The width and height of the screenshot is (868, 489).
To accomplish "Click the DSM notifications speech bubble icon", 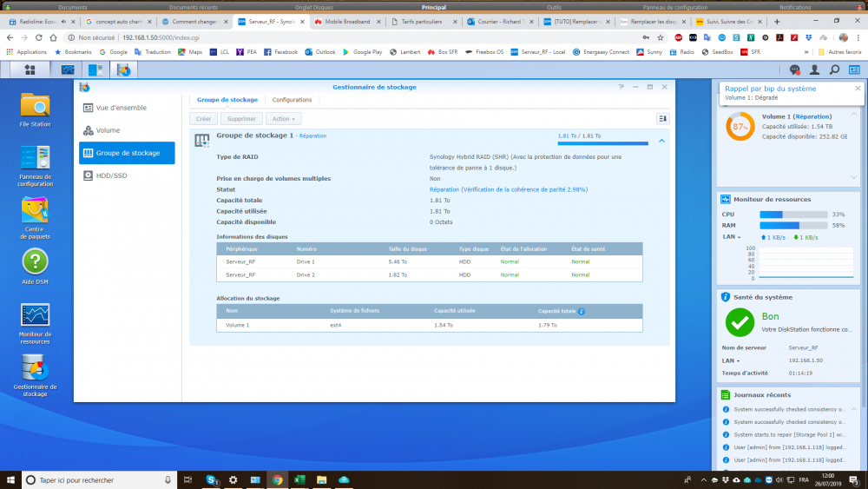I will coord(794,69).
